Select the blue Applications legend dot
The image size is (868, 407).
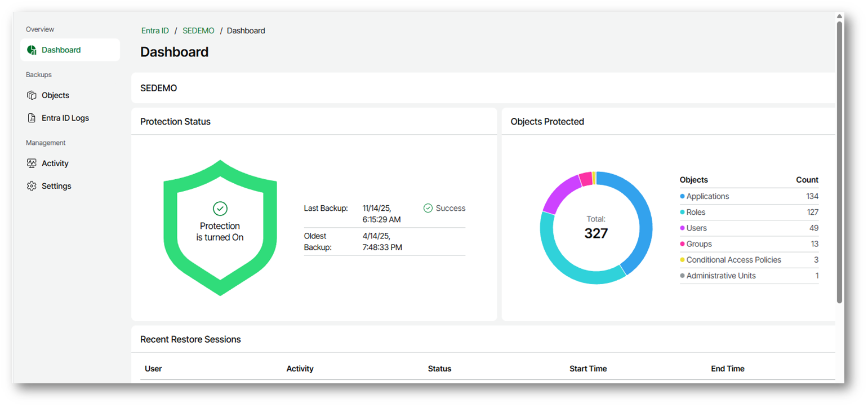coord(683,197)
